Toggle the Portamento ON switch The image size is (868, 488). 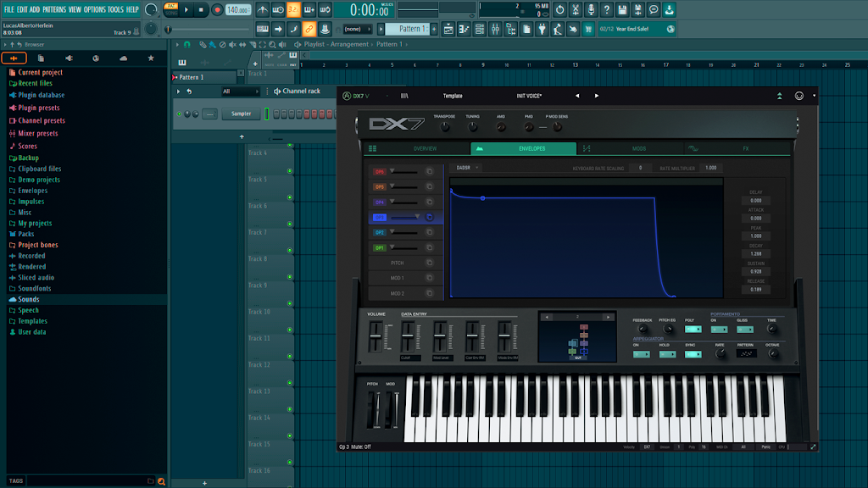coord(719,330)
